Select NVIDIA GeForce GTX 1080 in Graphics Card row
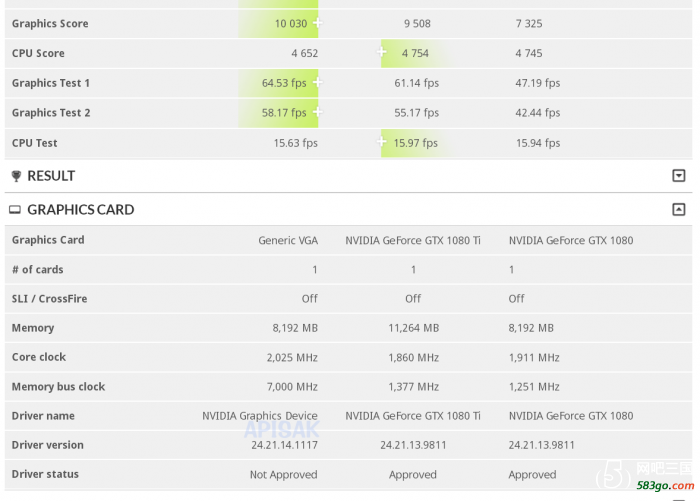Image resolution: width=700 pixels, height=501 pixels. [571, 241]
